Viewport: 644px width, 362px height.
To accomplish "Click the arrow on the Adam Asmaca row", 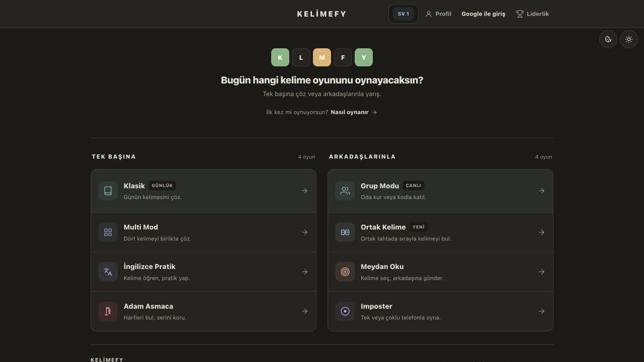I will click(x=304, y=311).
